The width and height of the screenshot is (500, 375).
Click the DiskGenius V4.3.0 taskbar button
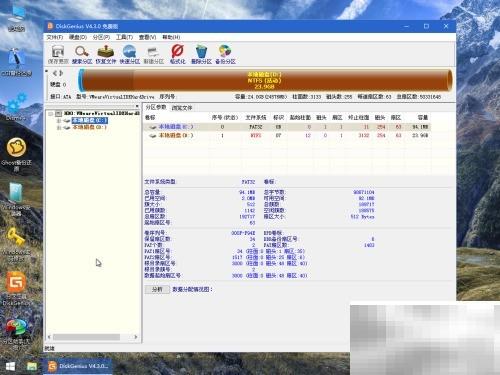click(x=78, y=366)
